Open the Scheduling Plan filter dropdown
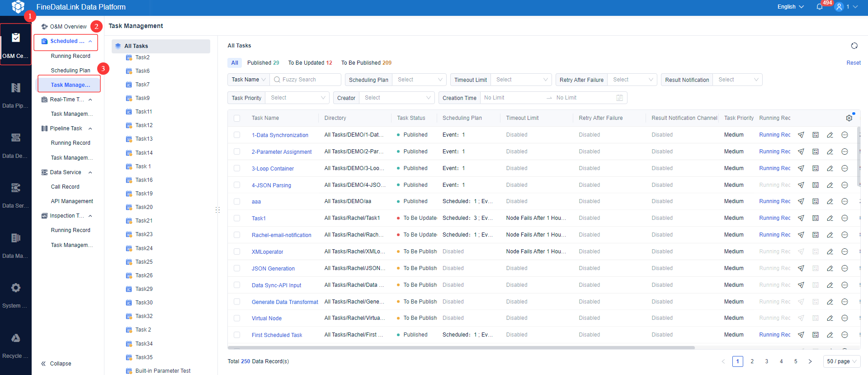Screen dimensions: 868x375 pos(419,80)
